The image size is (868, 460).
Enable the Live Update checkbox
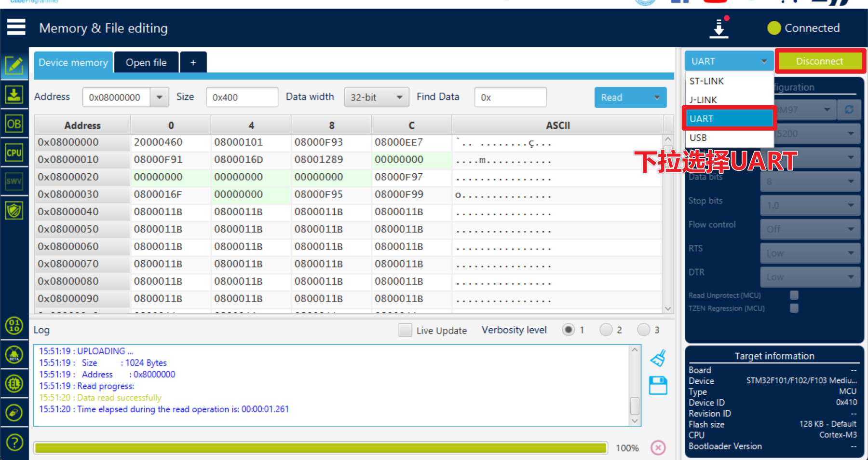[x=406, y=330]
